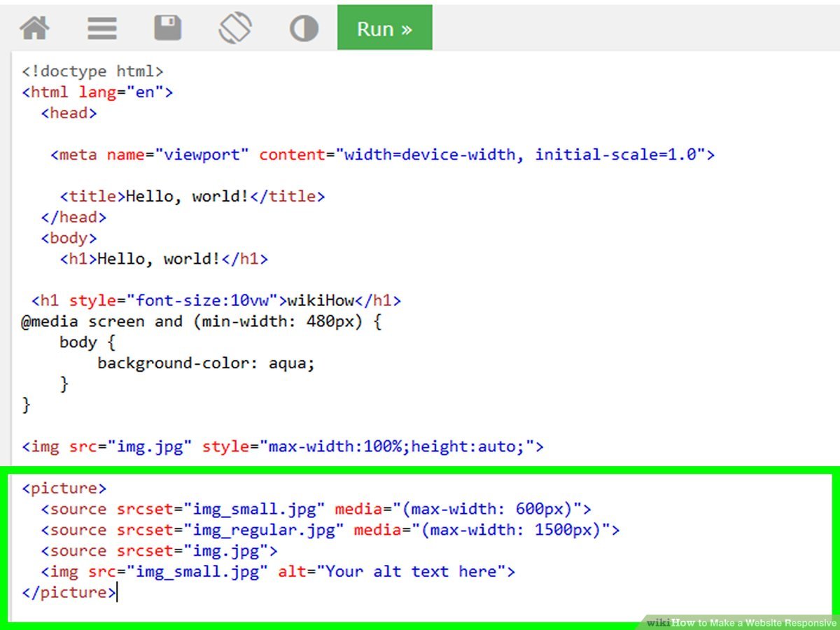840x630 pixels.
Task: Click the img max-width:100% line
Action: [283, 447]
